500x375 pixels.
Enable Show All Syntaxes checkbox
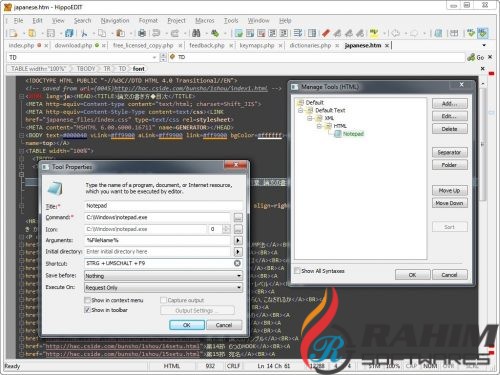[x=297, y=271]
